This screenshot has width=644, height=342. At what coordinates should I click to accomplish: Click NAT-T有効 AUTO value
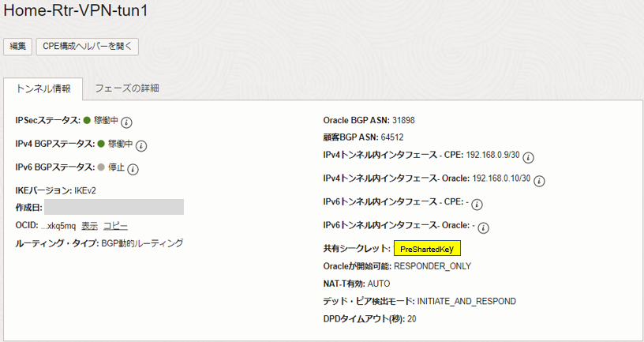pos(379,284)
